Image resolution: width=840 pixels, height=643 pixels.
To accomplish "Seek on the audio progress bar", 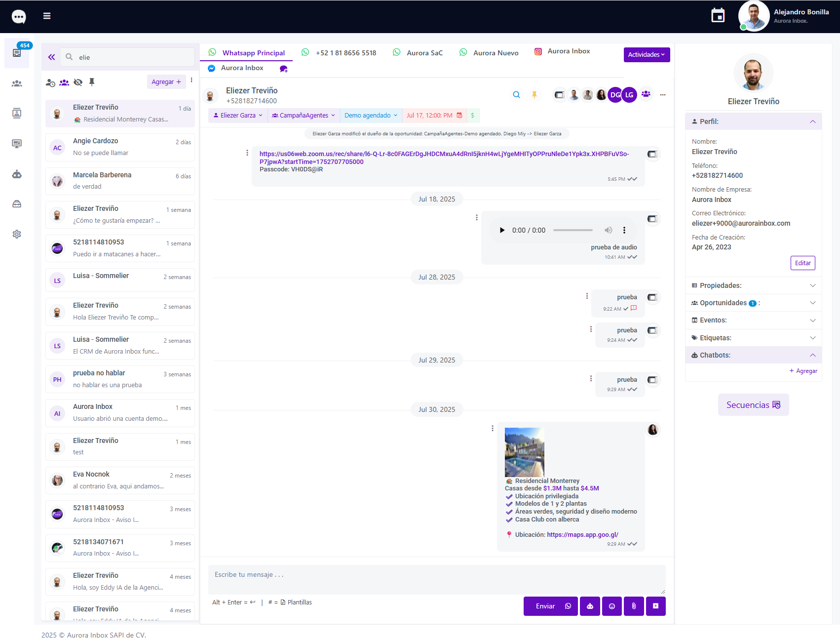I will click(x=573, y=230).
